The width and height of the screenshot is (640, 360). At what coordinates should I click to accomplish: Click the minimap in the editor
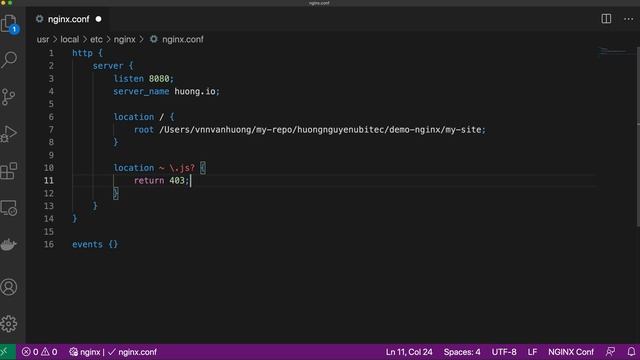click(x=616, y=51)
